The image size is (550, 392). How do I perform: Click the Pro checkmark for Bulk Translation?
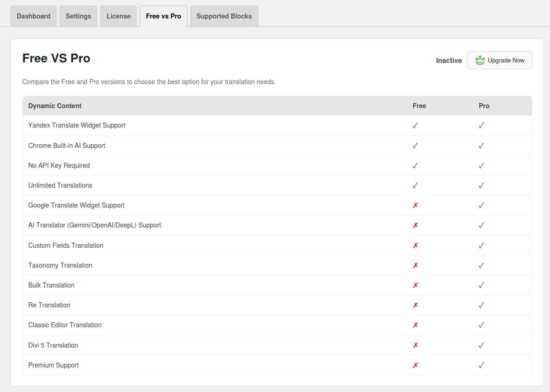pyautogui.click(x=481, y=285)
